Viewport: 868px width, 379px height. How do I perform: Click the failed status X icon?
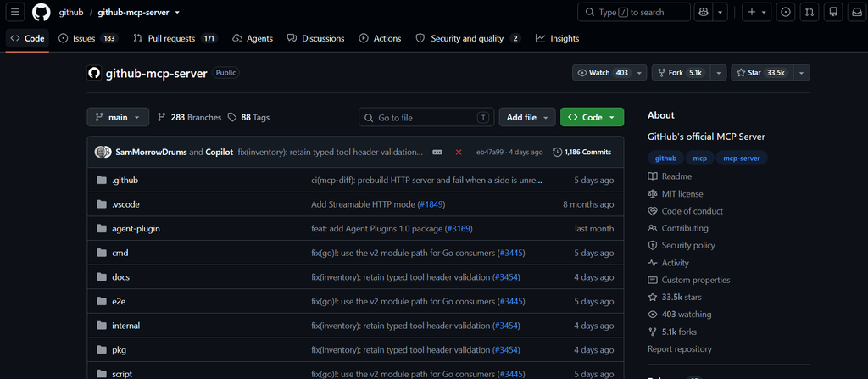(459, 152)
